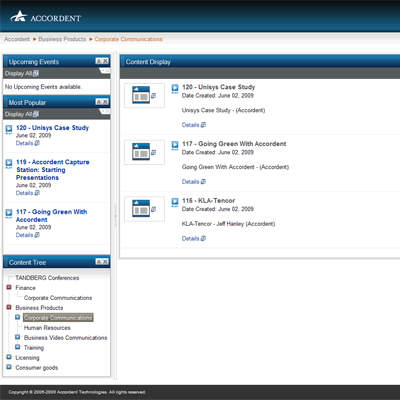Click the popup icon beside the KLA-Tencor thumbnail

pyautogui.click(x=154, y=209)
